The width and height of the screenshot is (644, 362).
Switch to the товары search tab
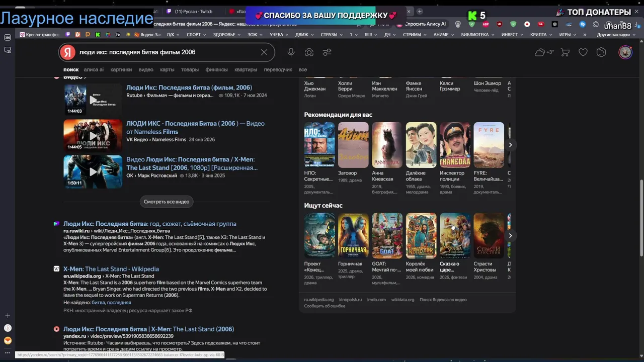click(x=190, y=70)
